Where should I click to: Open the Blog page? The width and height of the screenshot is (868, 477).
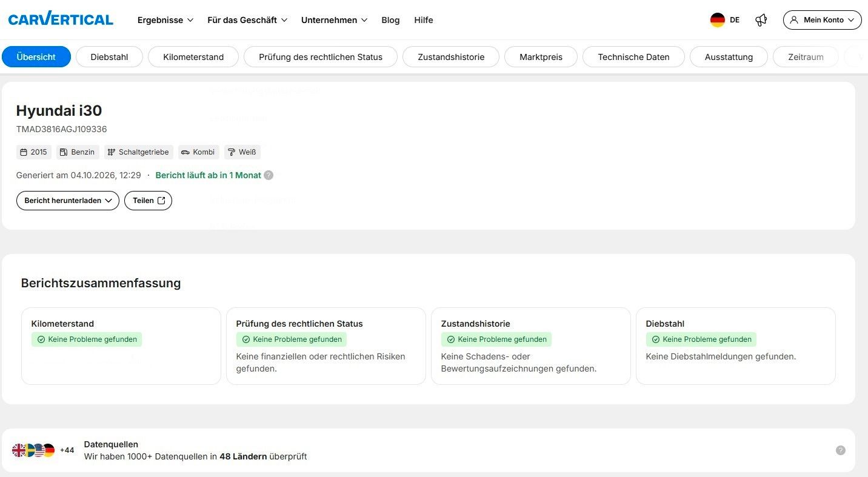pyautogui.click(x=390, y=20)
